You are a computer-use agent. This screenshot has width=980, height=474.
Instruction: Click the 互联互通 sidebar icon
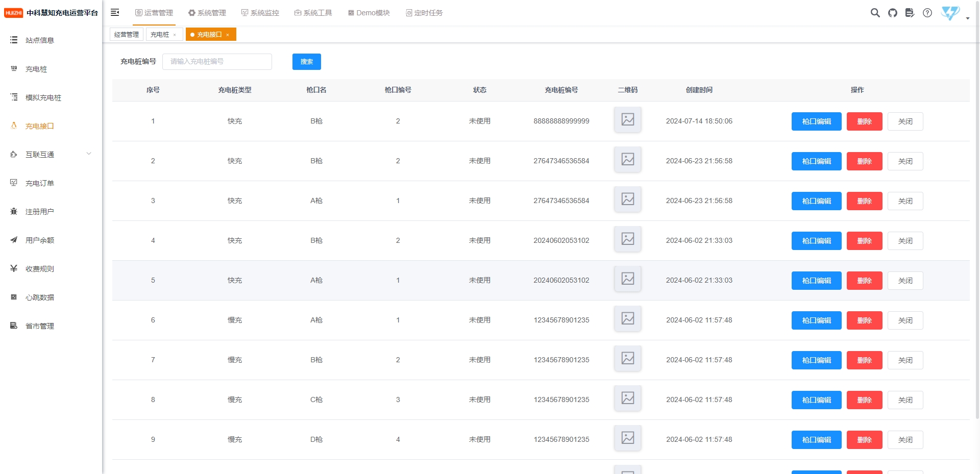pyautogui.click(x=14, y=154)
